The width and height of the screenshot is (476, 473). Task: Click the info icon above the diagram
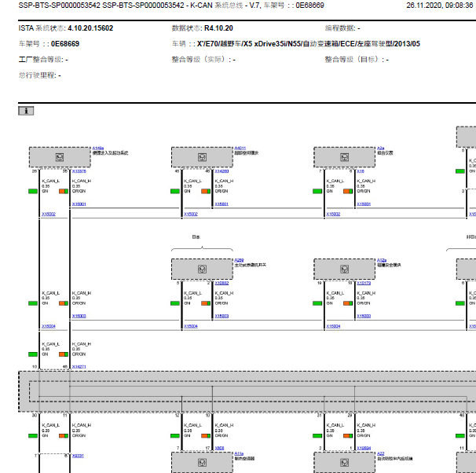tap(26, 111)
